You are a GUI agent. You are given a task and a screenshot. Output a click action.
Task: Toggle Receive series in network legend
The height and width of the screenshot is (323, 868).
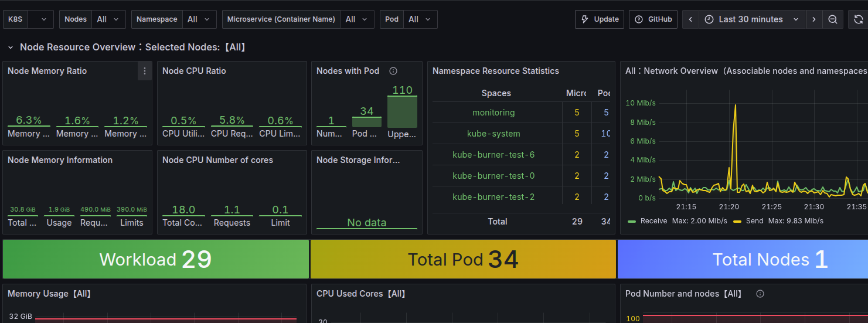[653, 221]
